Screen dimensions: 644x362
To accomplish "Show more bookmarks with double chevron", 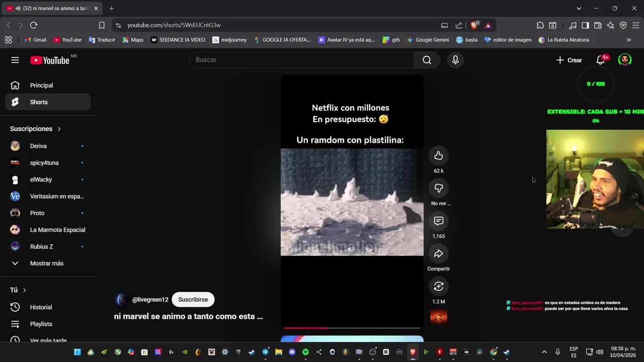I will [628, 40].
